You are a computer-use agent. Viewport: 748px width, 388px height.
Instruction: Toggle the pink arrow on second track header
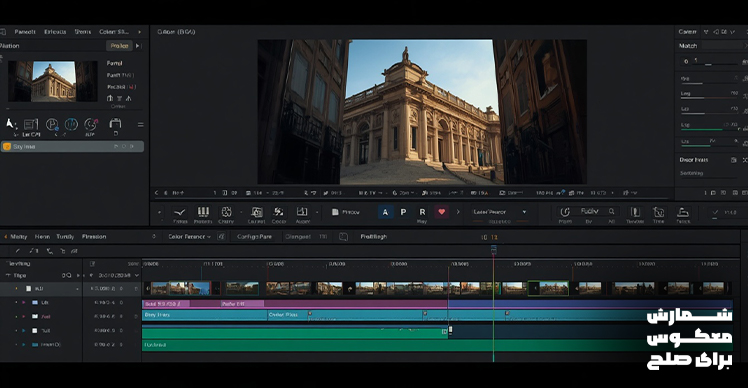pos(24,303)
